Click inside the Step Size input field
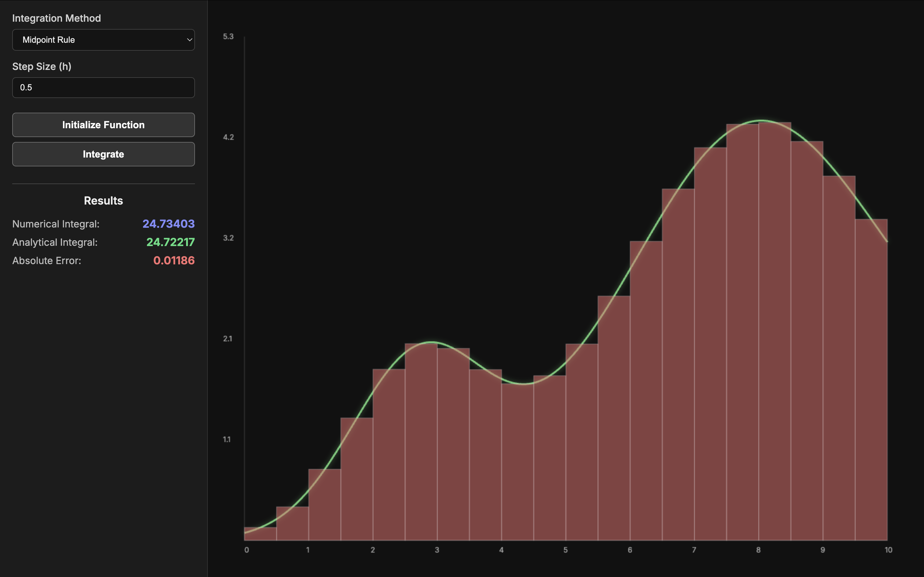 103,87
